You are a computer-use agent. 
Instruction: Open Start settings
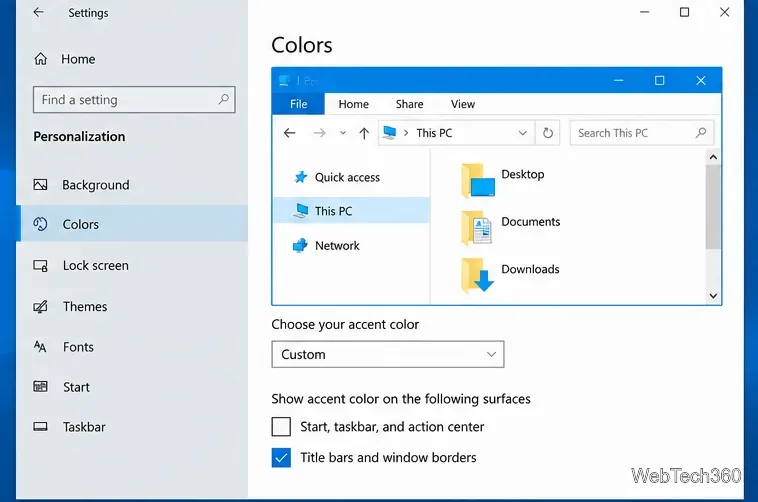(x=131, y=387)
